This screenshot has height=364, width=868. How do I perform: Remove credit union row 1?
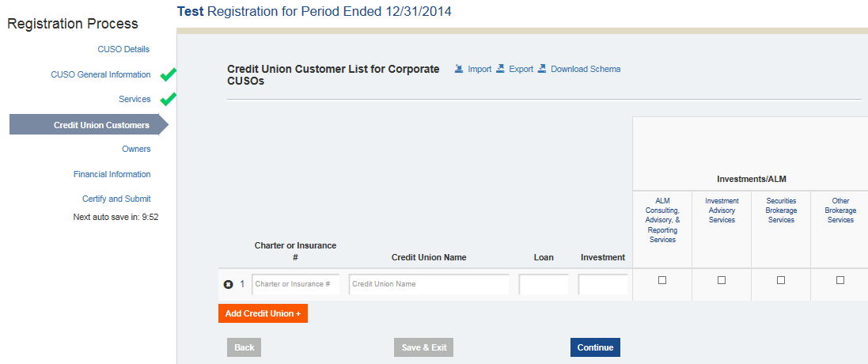pos(229,284)
